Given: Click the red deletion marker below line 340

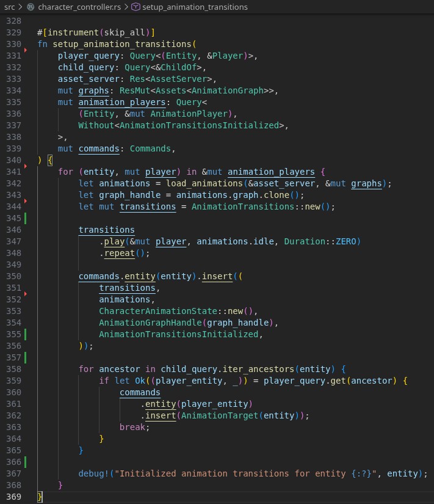Looking at the screenshot, I should [26, 166].
